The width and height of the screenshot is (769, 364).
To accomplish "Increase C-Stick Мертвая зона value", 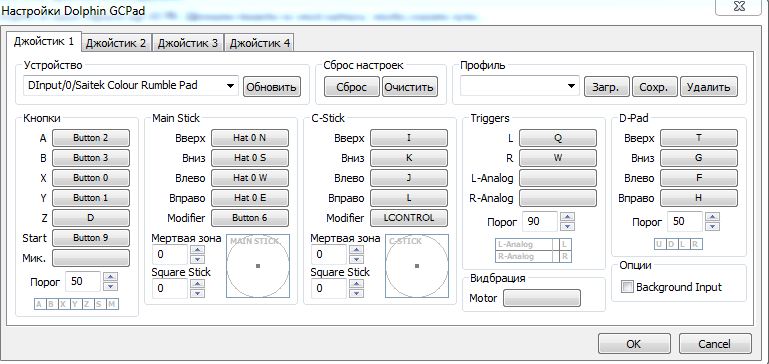I will tap(356, 250).
